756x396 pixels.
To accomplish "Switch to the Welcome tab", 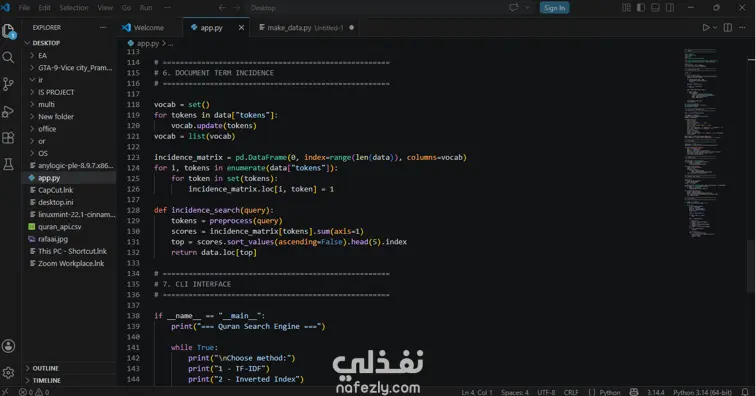I will (148, 27).
